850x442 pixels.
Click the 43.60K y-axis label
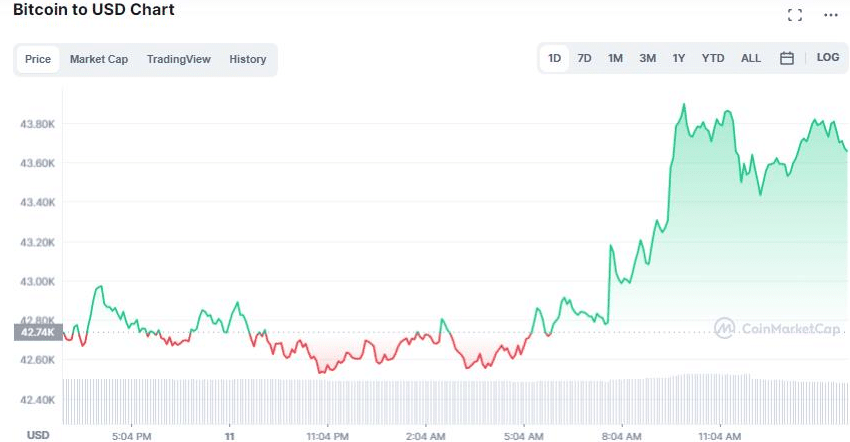coord(37,163)
